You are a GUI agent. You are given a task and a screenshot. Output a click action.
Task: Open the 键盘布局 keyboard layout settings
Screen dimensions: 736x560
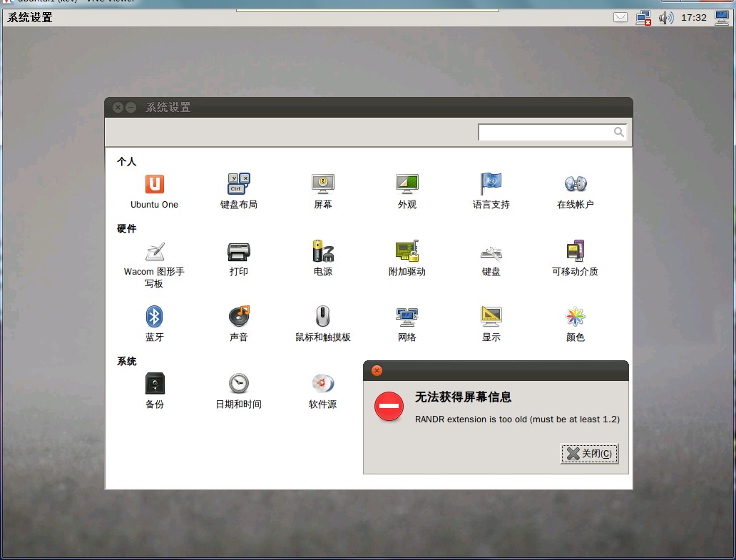coord(238,191)
